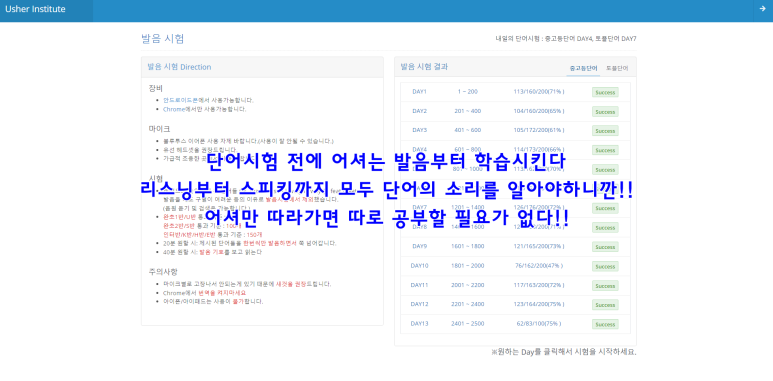
Task: Start the DAY3 pronunciation test
Action: 419,130
